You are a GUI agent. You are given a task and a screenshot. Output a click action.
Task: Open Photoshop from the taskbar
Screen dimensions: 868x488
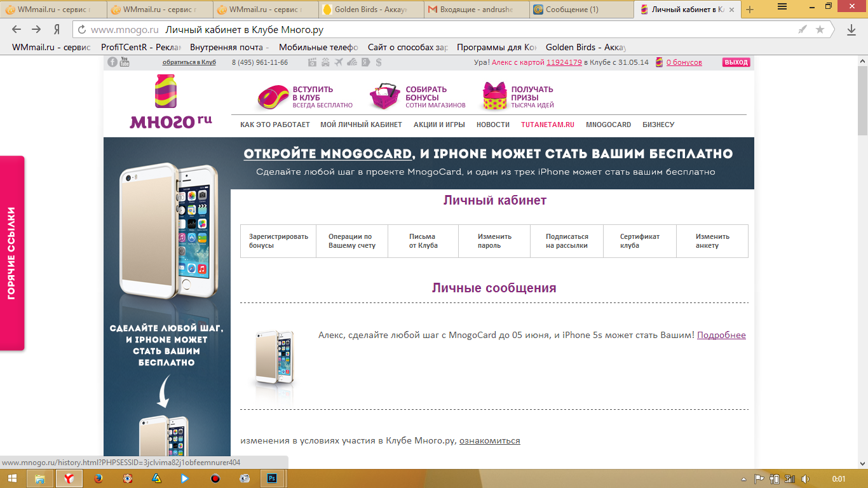(x=271, y=478)
